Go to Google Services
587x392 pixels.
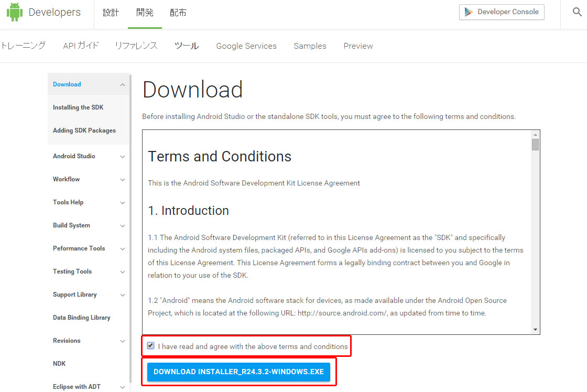[x=246, y=46]
